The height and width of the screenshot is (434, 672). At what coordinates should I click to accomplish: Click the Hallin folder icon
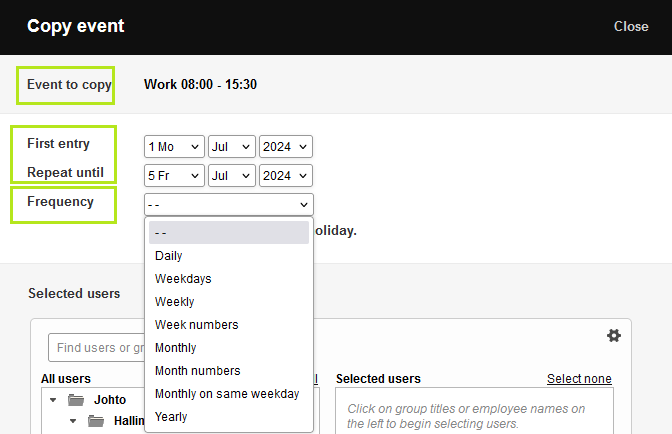tap(96, 421)
